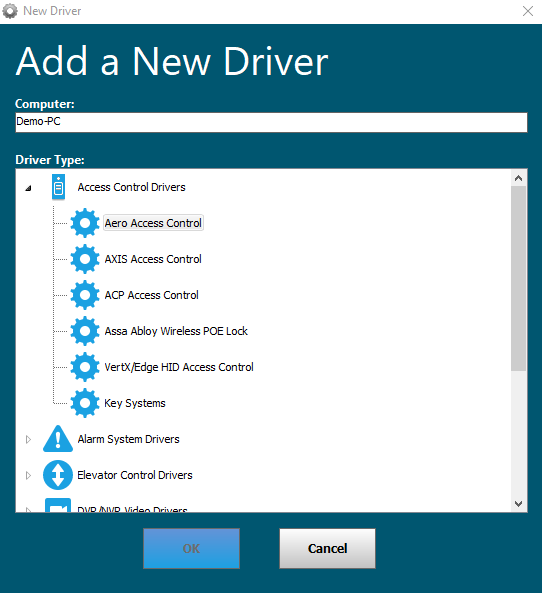Click the driver list scroll up arrow
The height and width of the screenshot is (593, 542).
[x=519, y=178]
